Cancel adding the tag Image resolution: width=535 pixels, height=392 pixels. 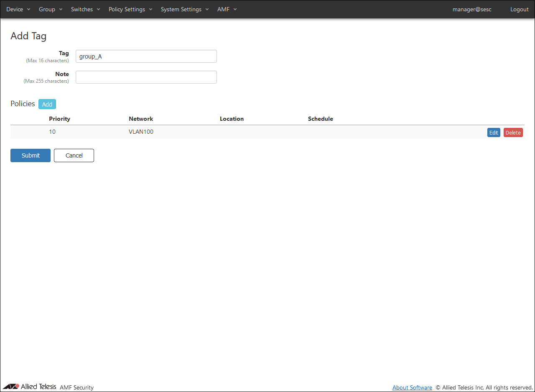pos(74,155)
